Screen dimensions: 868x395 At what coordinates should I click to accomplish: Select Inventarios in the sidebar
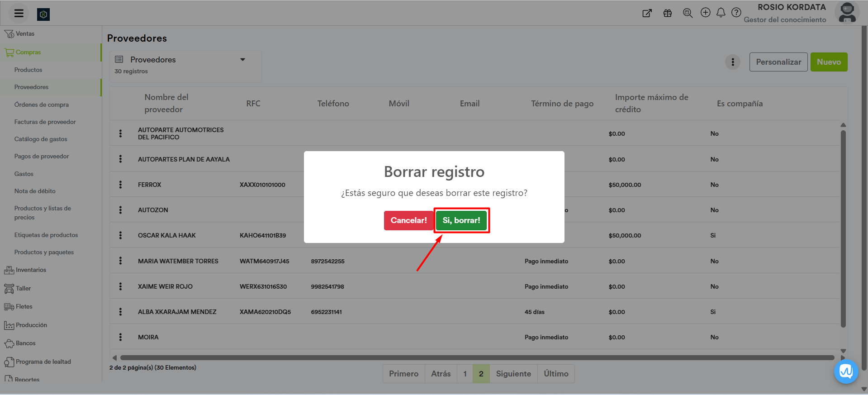click(x=31, y=270)
